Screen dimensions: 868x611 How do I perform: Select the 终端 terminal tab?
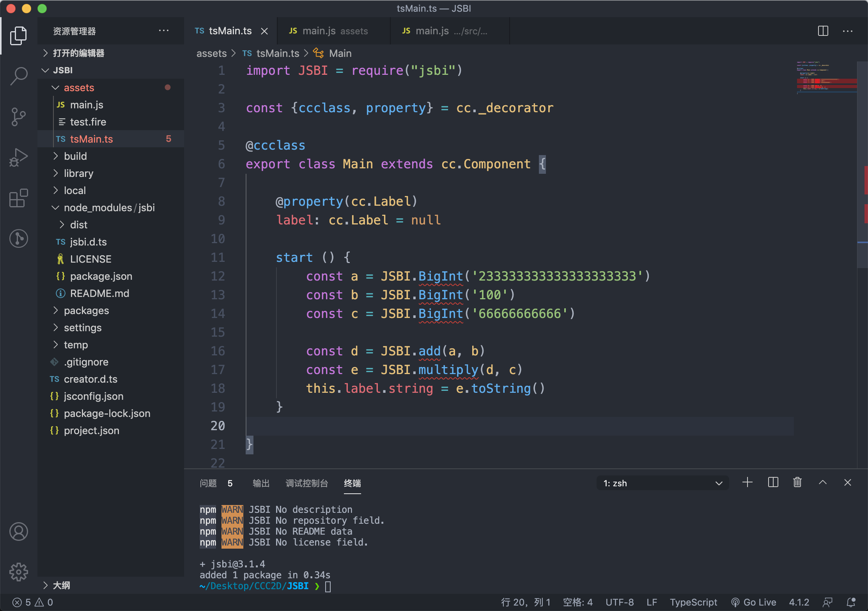point(352,483)
